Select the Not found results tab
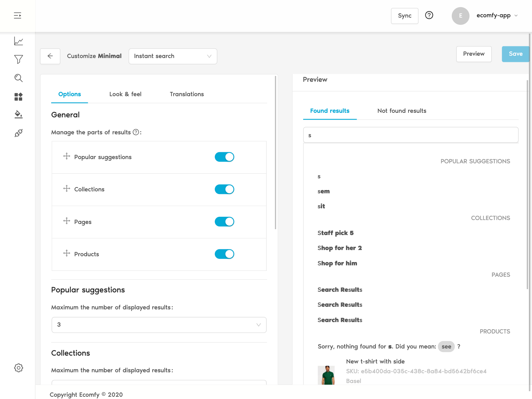 (x=402, y=111)
